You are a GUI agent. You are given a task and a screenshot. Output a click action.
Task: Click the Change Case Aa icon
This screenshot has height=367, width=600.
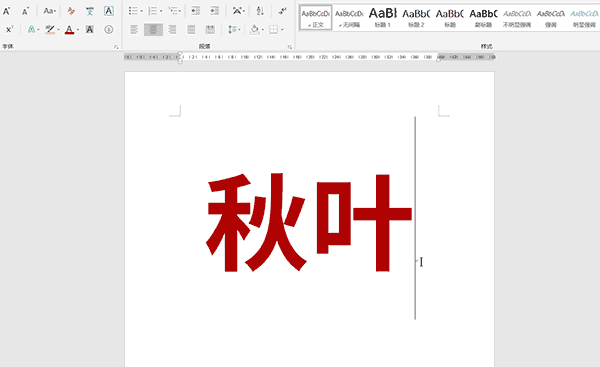pos(48,11)
